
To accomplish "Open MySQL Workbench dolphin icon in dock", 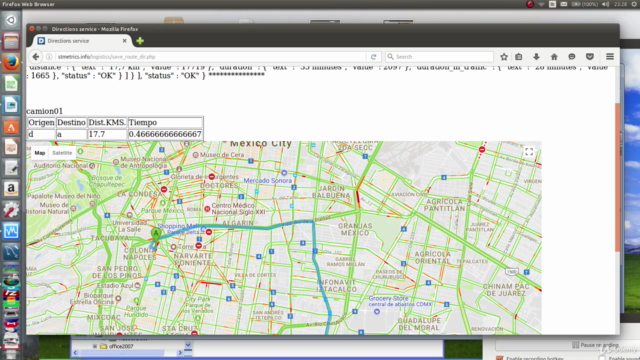I will [11, 252].
